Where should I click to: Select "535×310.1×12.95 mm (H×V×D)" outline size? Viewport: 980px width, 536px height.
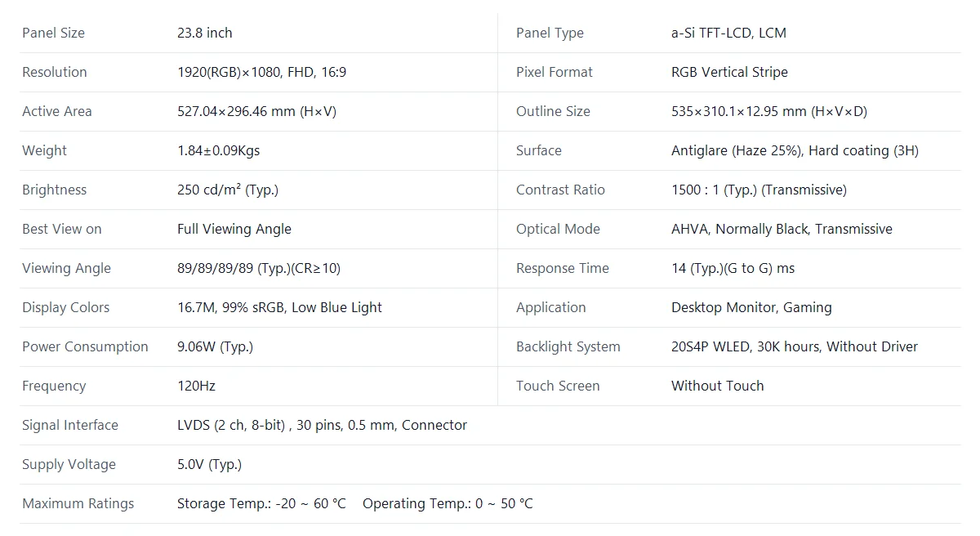[x=768, y=111]
